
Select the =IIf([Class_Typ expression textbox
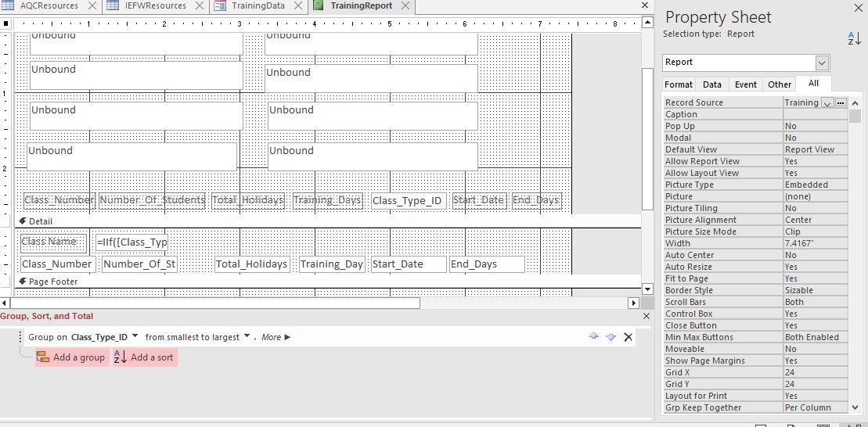pyautogui.click(x=131, y=242)
